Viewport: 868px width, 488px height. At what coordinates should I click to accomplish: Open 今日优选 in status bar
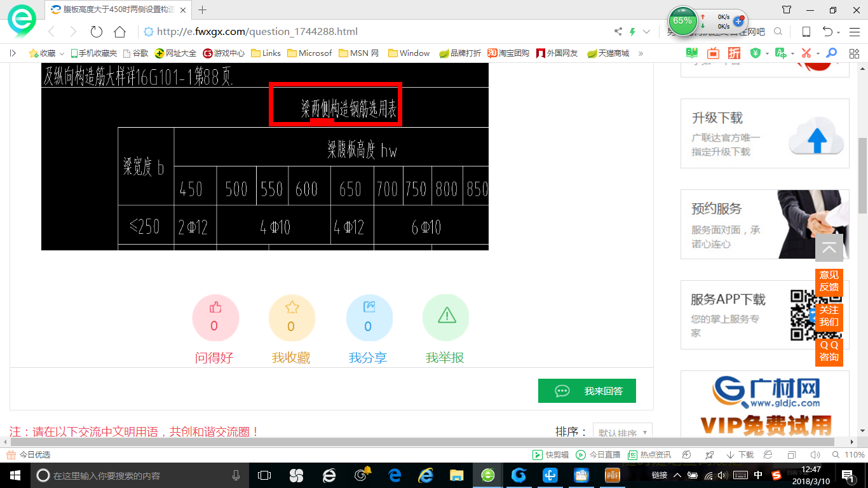[28, 455]
